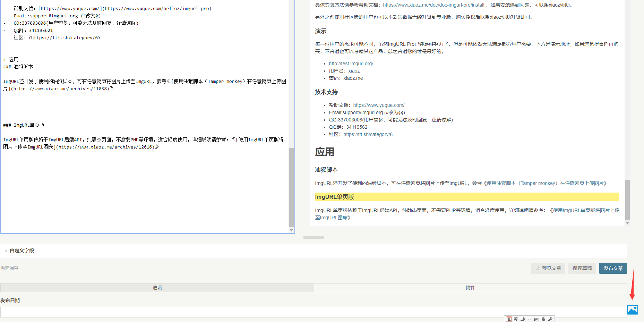Switch to the 选项 tab
Image resolution: width=644 pixels, height=322 pixels.
click(x=157, y=288)
